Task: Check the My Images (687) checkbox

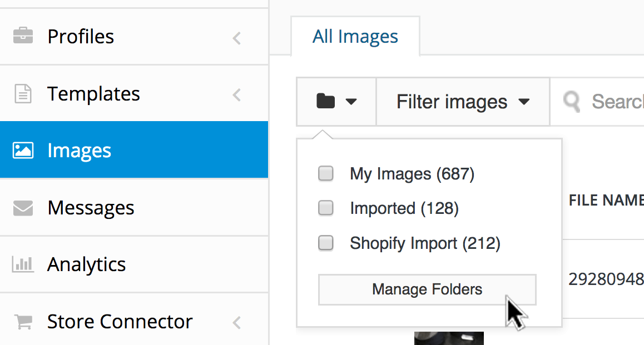Action: [x=325, y=174]
